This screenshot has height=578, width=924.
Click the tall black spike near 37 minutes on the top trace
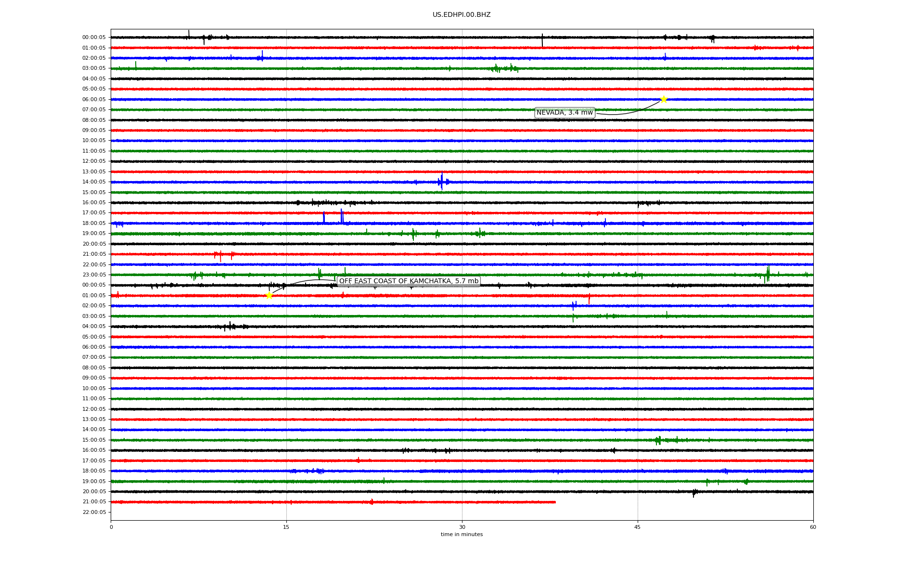[542, 40]
